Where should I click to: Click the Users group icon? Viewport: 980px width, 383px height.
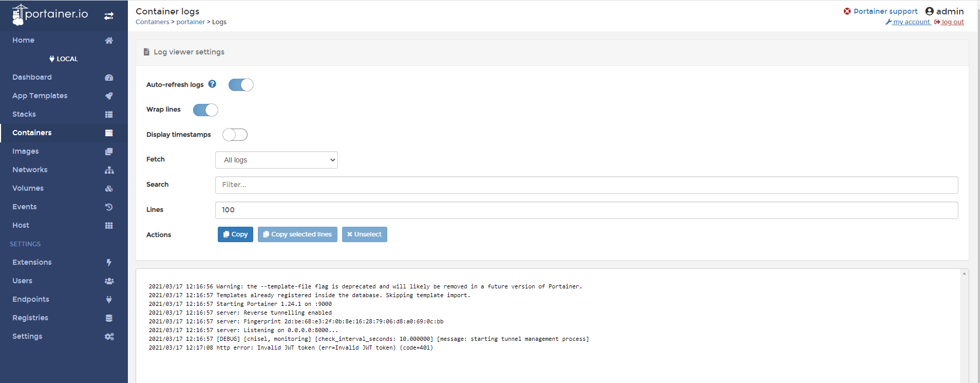click(109, 281)
